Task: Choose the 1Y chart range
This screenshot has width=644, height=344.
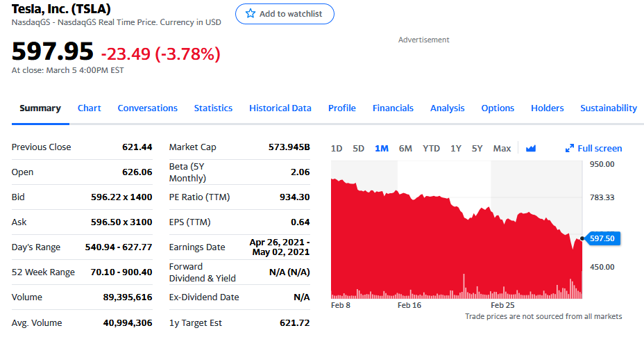Action: pyautogui.click(x=455, y=148)
